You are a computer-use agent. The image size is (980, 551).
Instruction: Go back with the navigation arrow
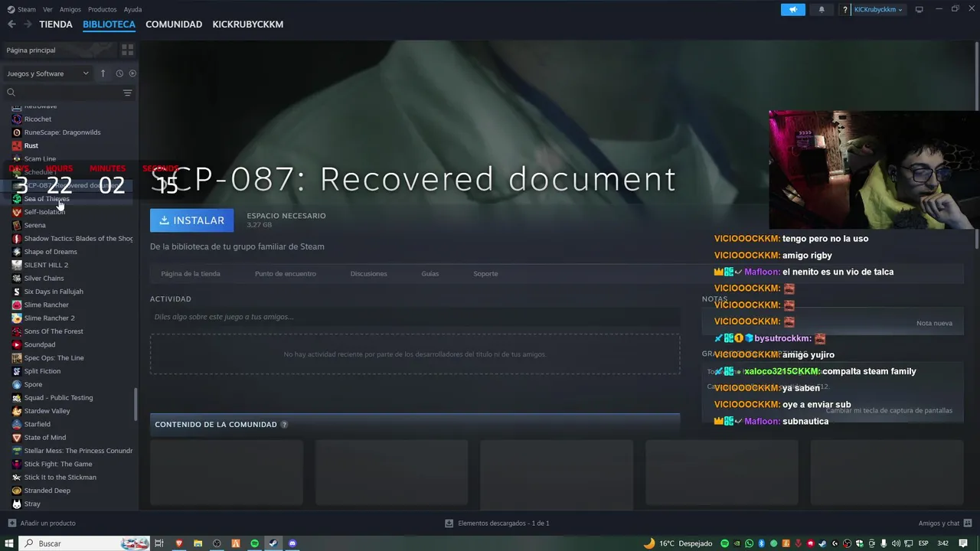[11, 24]
